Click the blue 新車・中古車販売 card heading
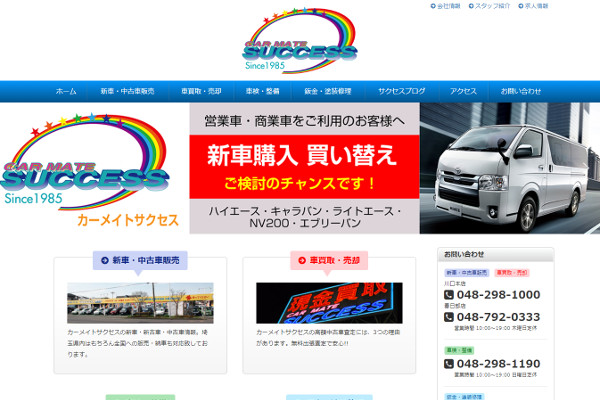 140,260
